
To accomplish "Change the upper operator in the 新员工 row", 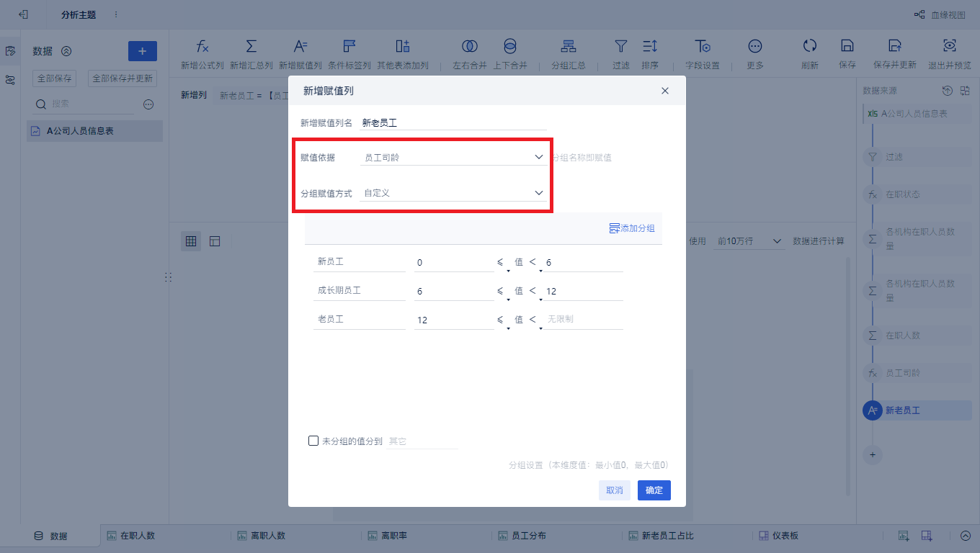I will [535, 264].
